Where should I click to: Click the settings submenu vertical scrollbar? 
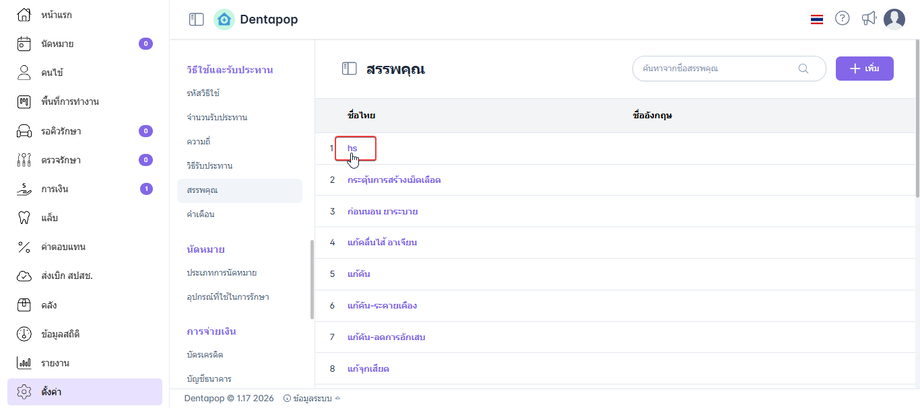(311, 278)
